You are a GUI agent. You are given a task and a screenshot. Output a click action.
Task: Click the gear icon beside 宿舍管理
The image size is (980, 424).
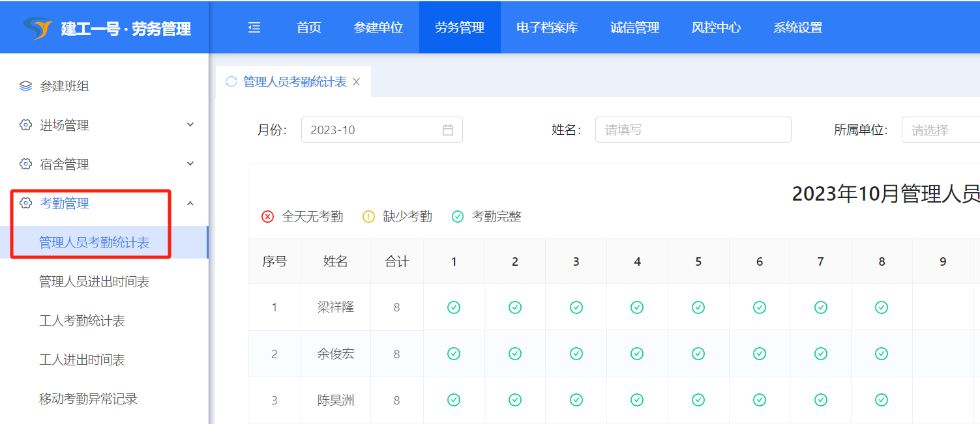click(25, 164)
